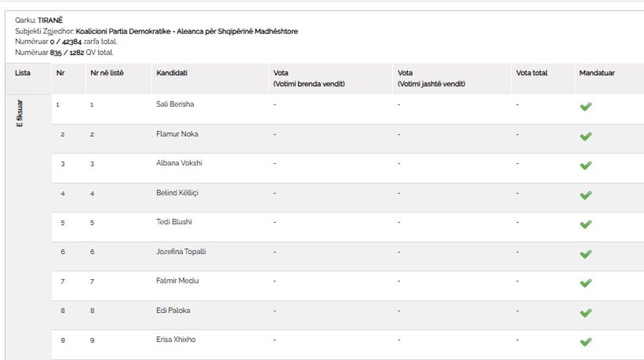Select the Vota (Votimi jashtë vendit) header
The image size is (644, 360).
point(431,78)
